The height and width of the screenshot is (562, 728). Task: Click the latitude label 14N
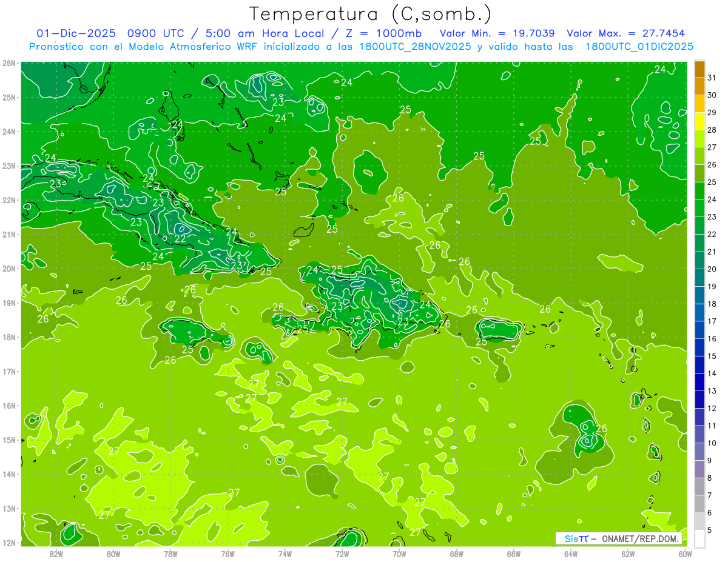point(8,474)
